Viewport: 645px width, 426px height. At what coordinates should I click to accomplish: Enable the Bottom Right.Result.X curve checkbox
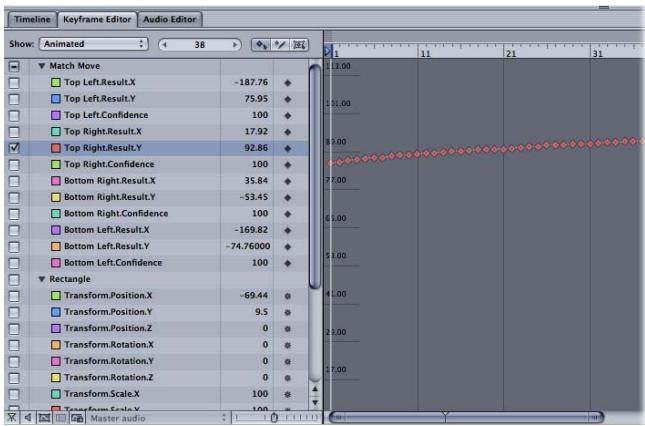tap(14, 181)
